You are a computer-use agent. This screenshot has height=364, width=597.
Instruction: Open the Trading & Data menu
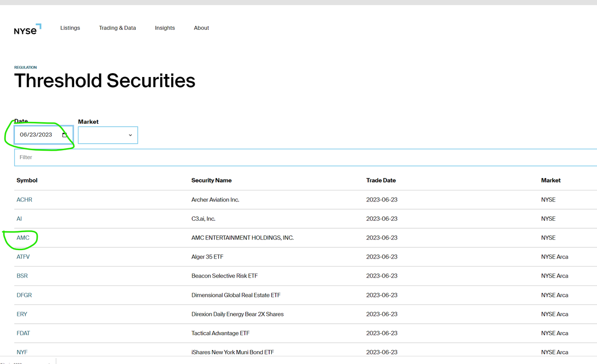pos(117,28)
